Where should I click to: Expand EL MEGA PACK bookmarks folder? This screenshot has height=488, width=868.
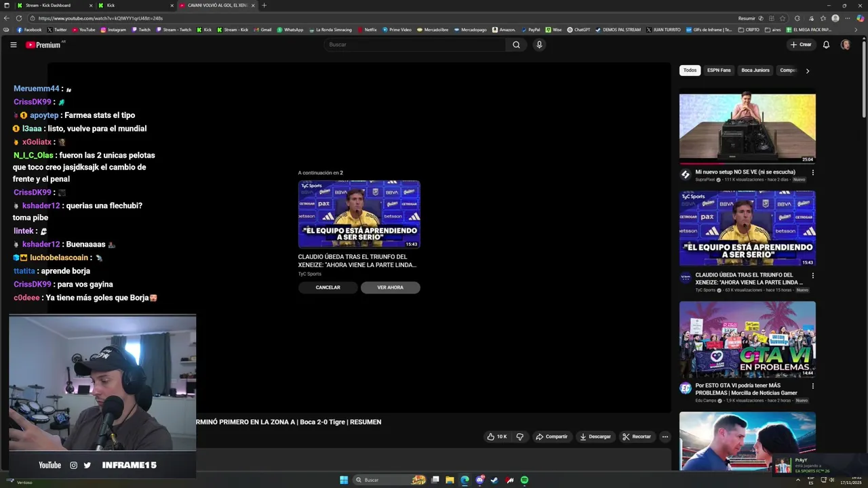[809, 30]
